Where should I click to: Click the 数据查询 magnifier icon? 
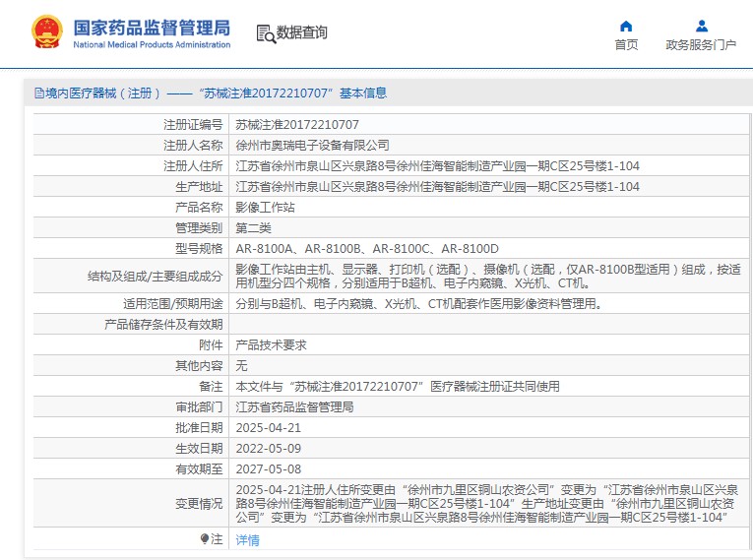tap(266, 33)
